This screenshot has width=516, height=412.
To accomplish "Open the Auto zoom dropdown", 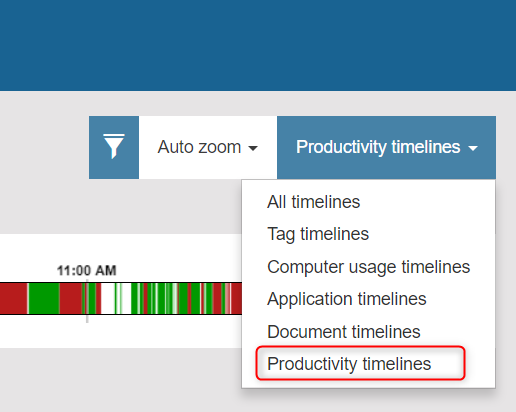I will click(208, 147).
